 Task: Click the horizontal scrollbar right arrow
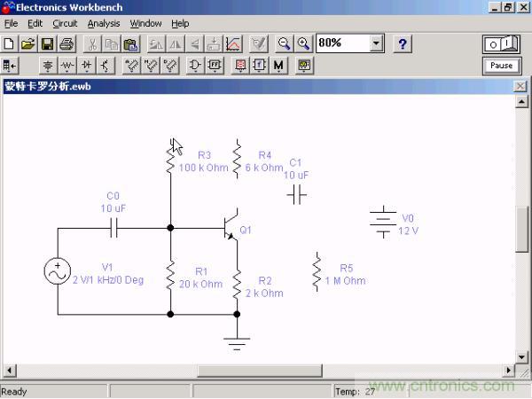(509, 369)
